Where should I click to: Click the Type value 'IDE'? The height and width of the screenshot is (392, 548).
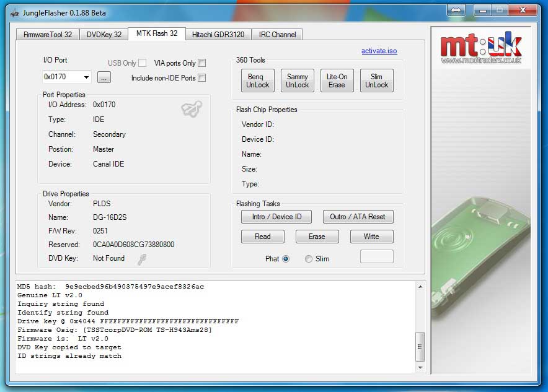(x=99, y=120)
